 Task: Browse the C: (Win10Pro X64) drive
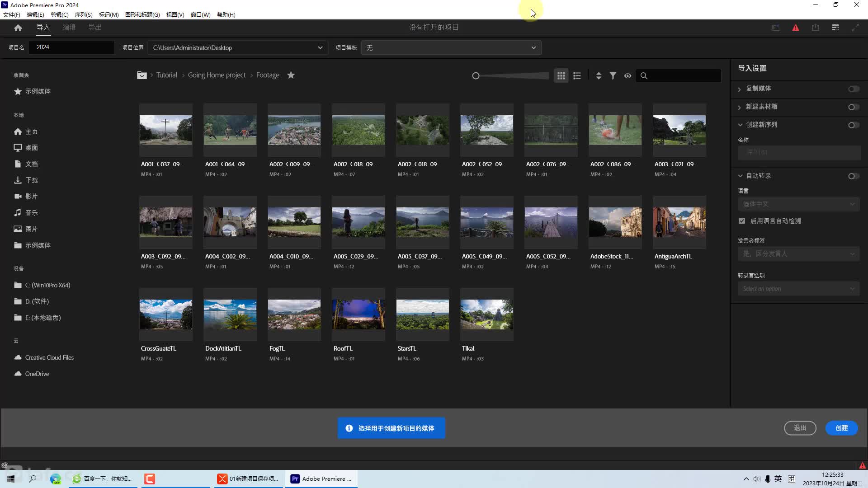[42, 285]
